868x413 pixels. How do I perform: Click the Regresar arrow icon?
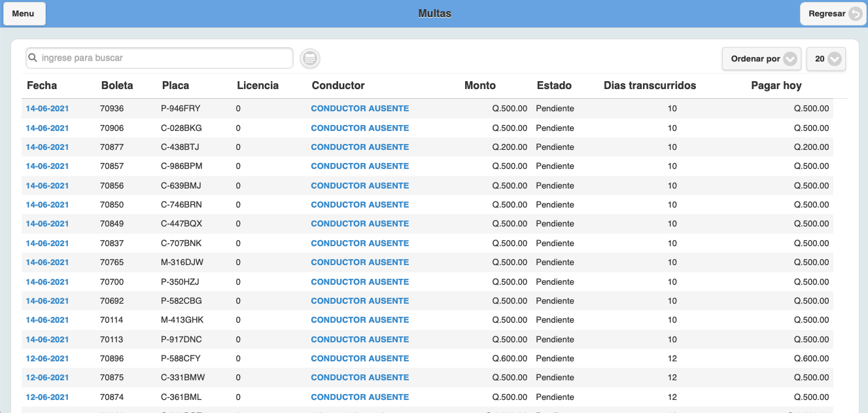855,14
